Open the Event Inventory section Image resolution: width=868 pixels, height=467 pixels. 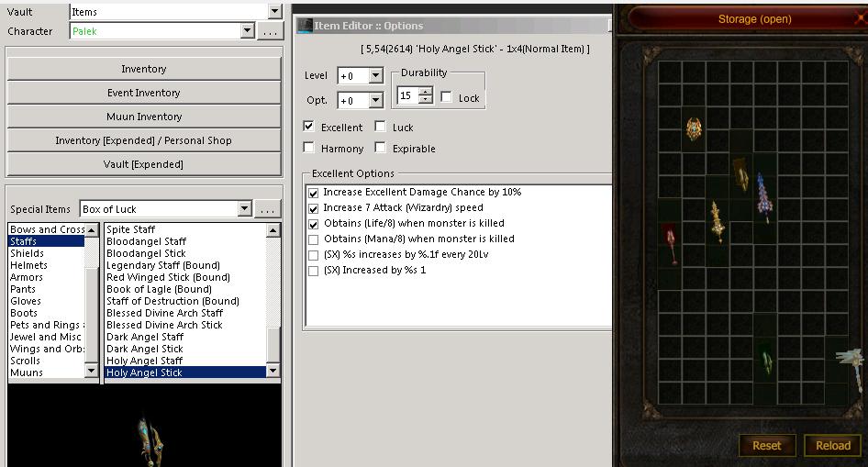(144, 93)
